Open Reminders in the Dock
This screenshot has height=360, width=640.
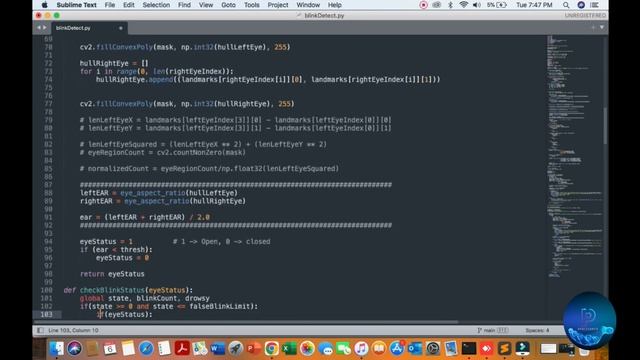click(x=164, y=349)
